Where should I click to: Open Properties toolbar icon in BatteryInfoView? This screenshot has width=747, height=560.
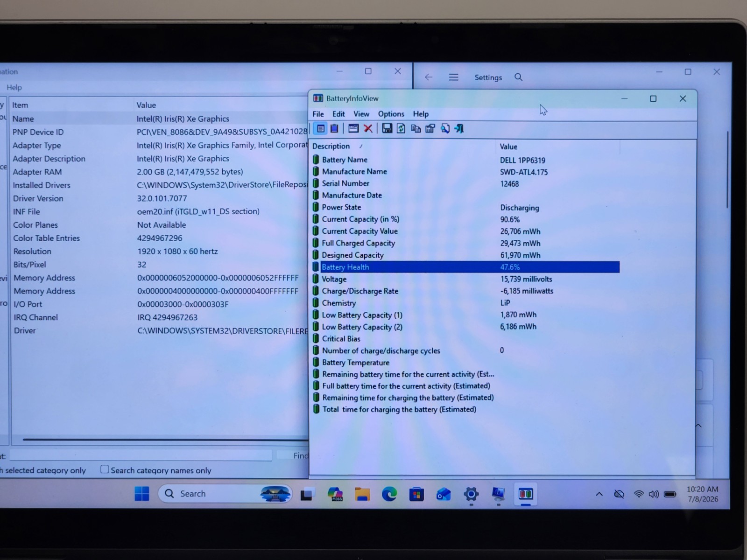tap(430, 128)
